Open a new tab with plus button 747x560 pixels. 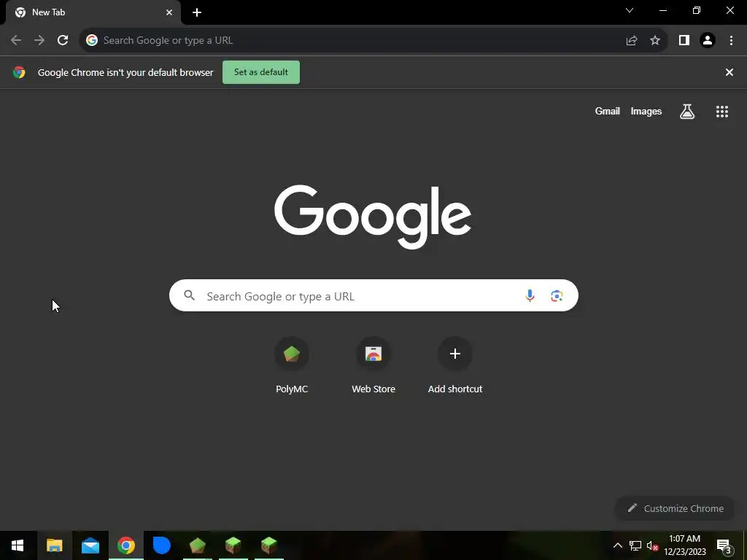coord(197,12)
